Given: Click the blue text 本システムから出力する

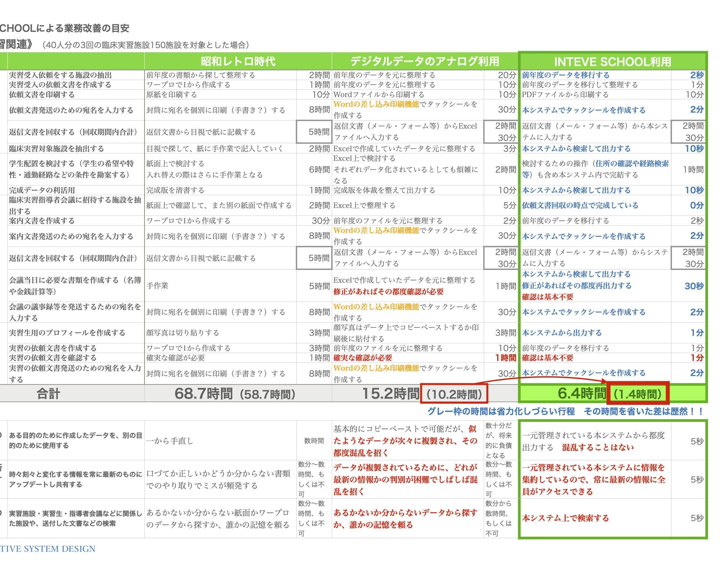Looking at the screenshot, I should tap(562, 333).
